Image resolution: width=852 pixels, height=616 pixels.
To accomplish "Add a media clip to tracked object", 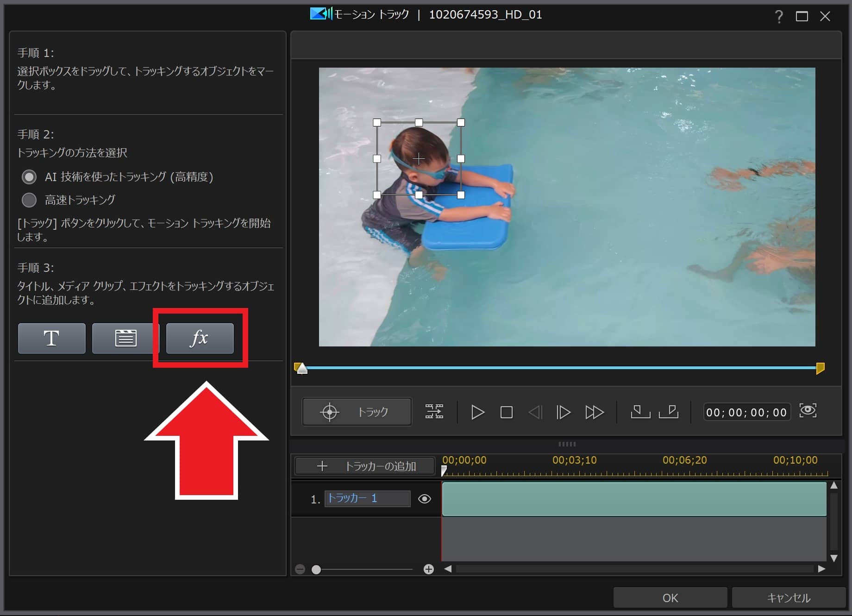I will 125,339.
